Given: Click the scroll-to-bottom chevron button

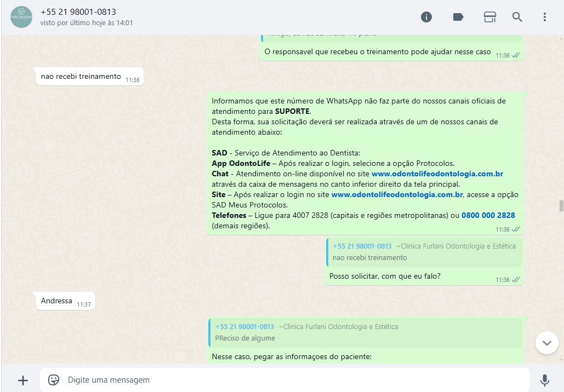Looking at the screenshot, I should pyautogui.click(x=546, y=343).
